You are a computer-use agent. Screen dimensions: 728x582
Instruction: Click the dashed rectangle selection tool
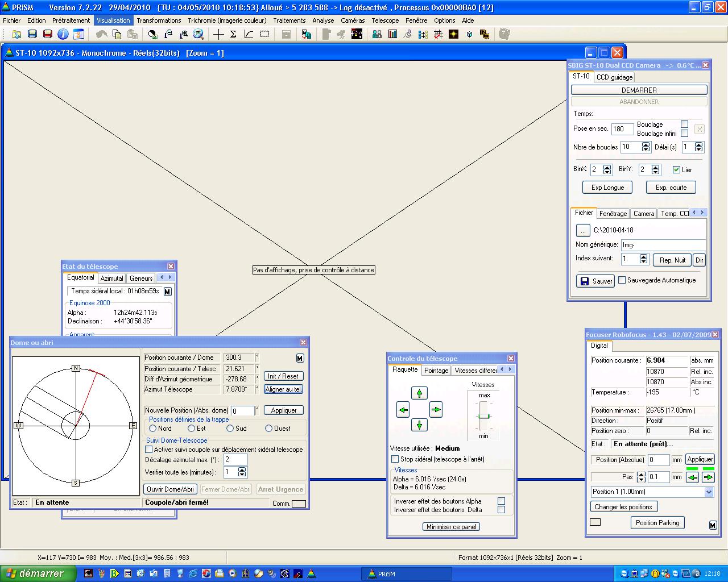264,34
